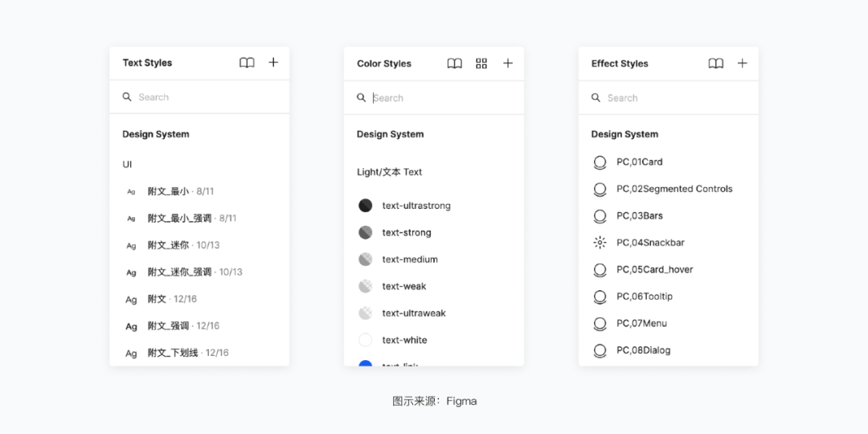Focus the Search field in Text Styles

click(x=199, y=97)
